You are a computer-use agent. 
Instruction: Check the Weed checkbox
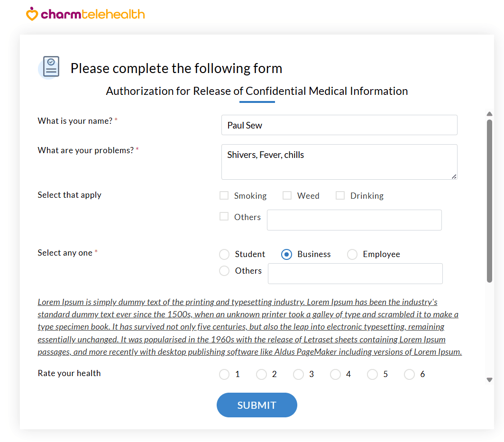click(286, 195)
